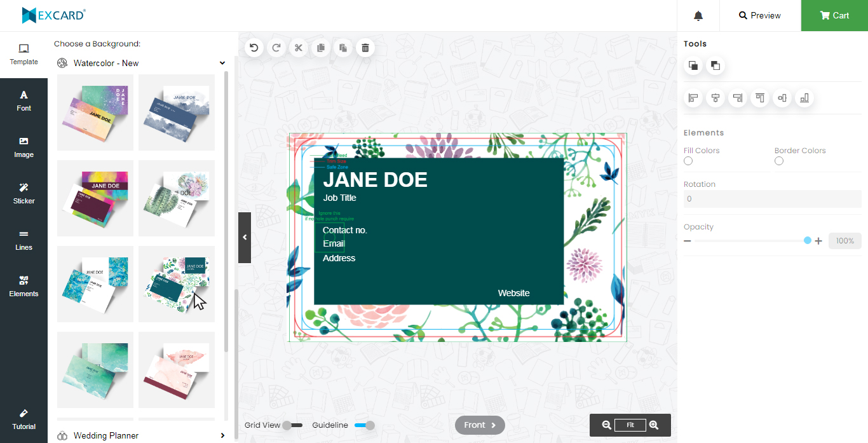Screen dimensions: 868x443
Task: Go to the Cart
Action: coord(834,16)
